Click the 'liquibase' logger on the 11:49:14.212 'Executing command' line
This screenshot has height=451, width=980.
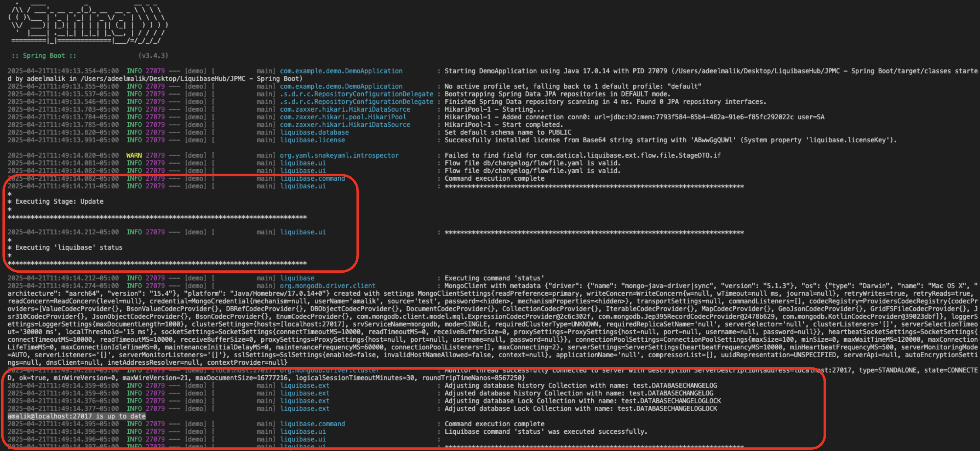pyautogui.click(x=297, y=278)
